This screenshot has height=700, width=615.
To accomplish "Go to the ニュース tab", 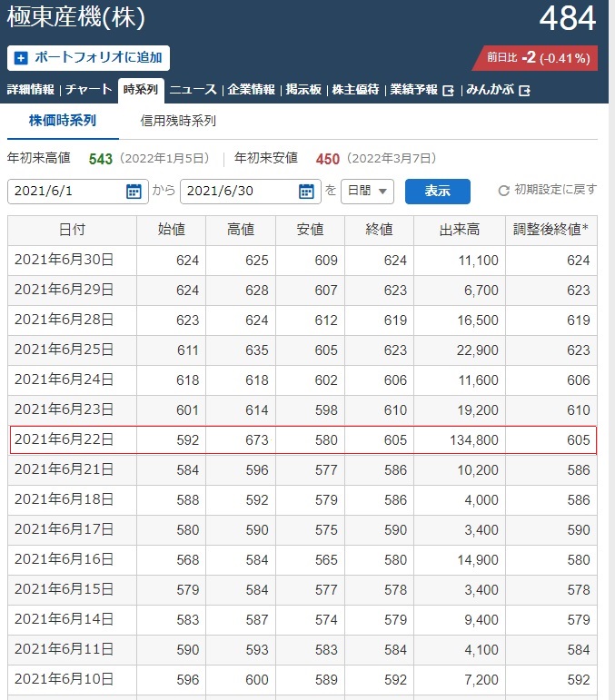I will (193, 90).
